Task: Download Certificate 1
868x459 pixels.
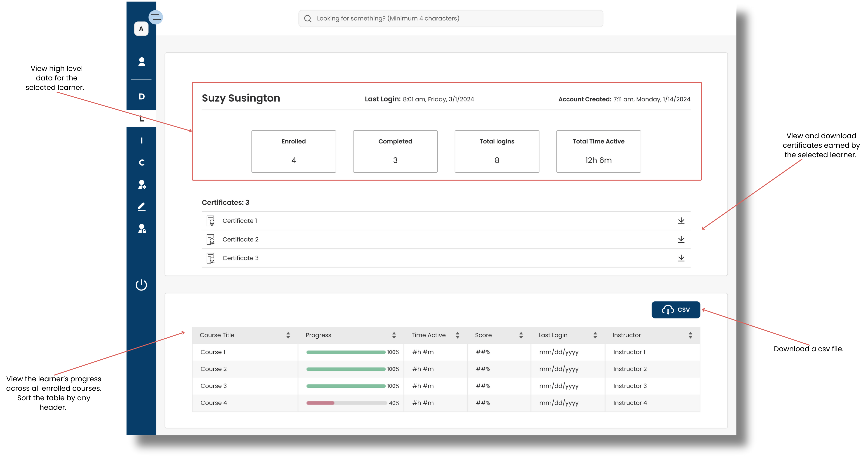Action: click(681, 221)
